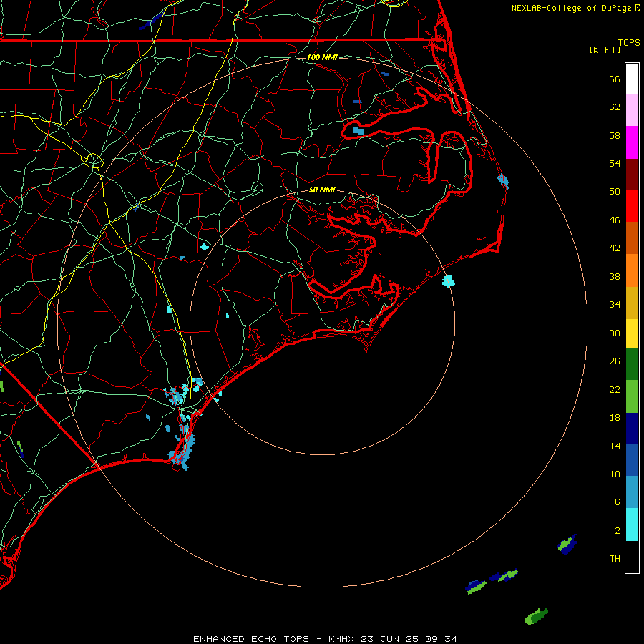The width and height of the screenshot is (644, 644).
Task: Click the '34' legend value
Action: [x=615, y=305]
